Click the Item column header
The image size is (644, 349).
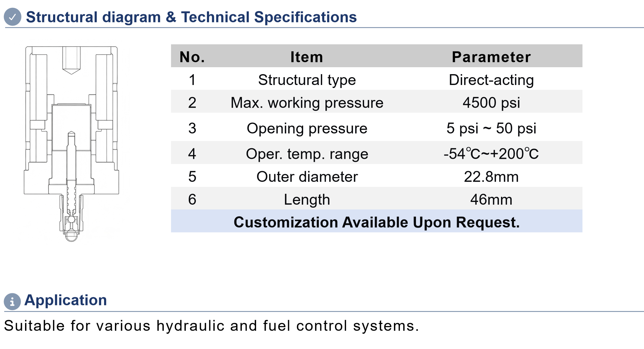[x=307, y=57]
